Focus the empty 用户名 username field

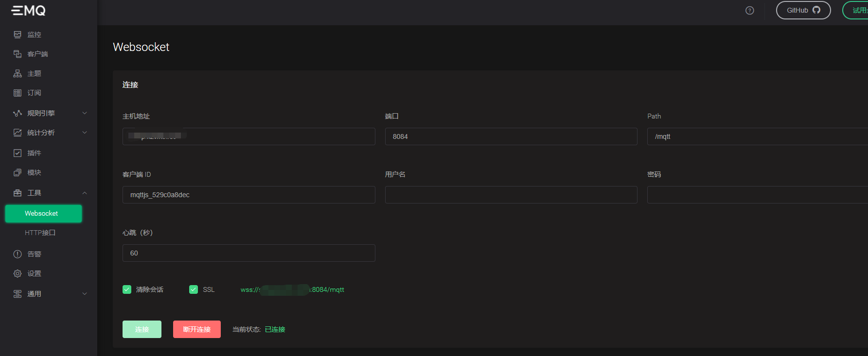511,195
